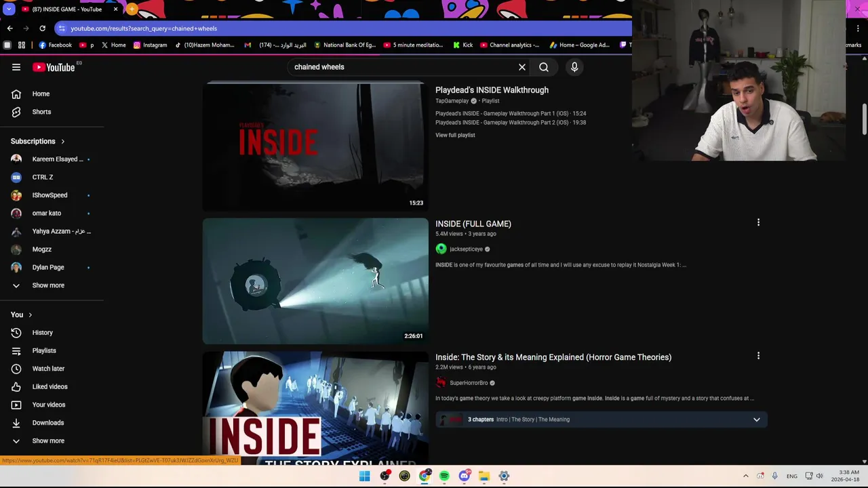Open jacksepticeye channel avatar
The image size is (868, 488).
(x=441, y=249)
